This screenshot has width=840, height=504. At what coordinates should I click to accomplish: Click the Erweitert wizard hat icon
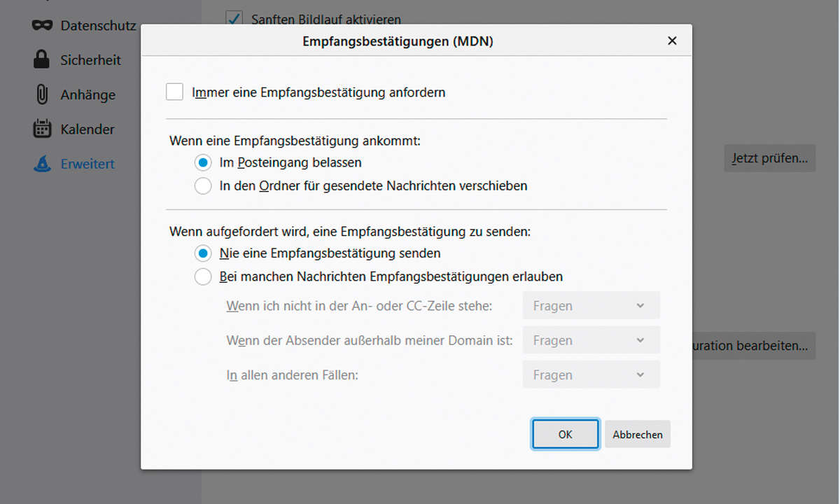pyautogui.click(x=42, y=164)
